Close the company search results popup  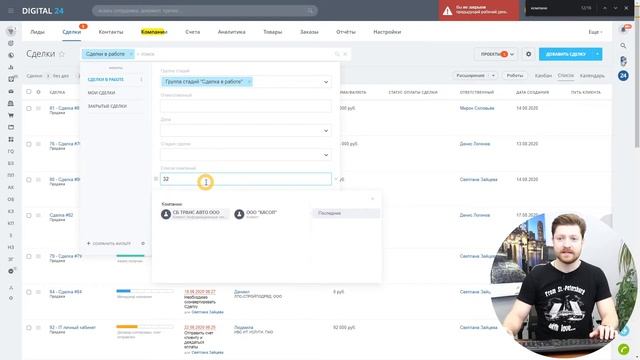click(x=372, y=199)
